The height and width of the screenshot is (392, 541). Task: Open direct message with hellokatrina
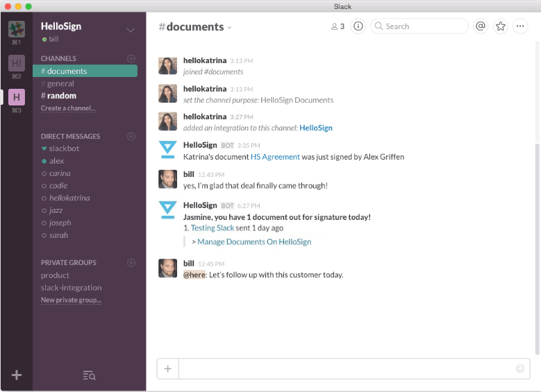pyautogui.click(x=66, y=198)
